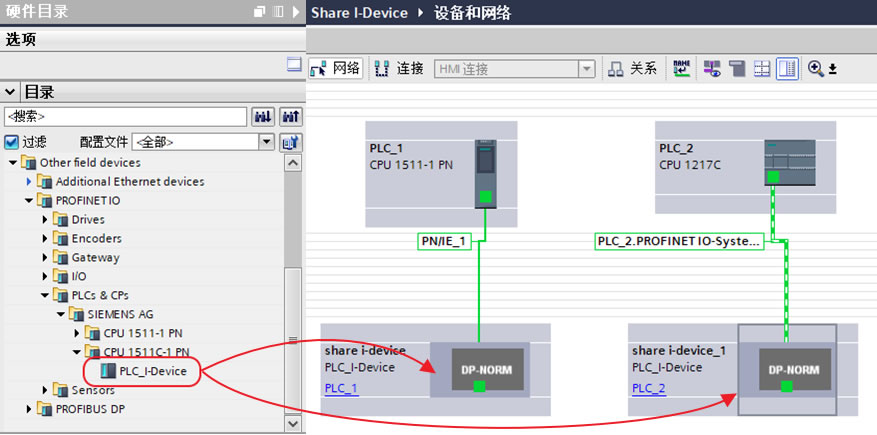Image resolution: width=877 pixels, height=435 pixels.
Task: Click the small window pane icon under 选项
Action: coord(294,64)
